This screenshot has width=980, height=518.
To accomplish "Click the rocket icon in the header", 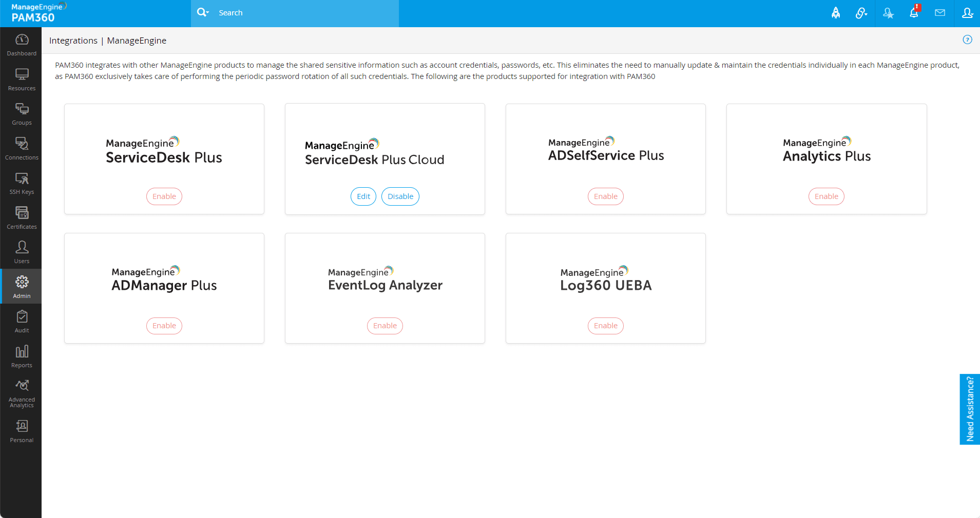I will tap(836, 13).
